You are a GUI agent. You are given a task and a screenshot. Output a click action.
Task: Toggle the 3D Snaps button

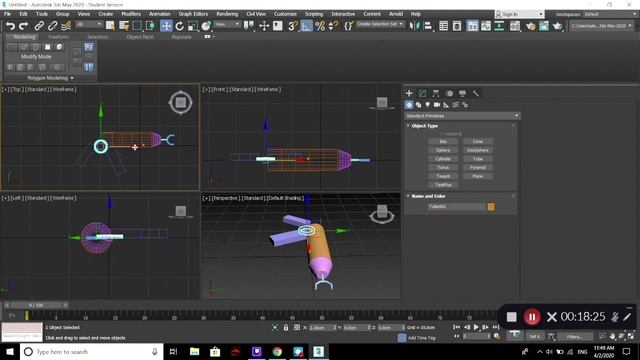click(x=293, y=26)
